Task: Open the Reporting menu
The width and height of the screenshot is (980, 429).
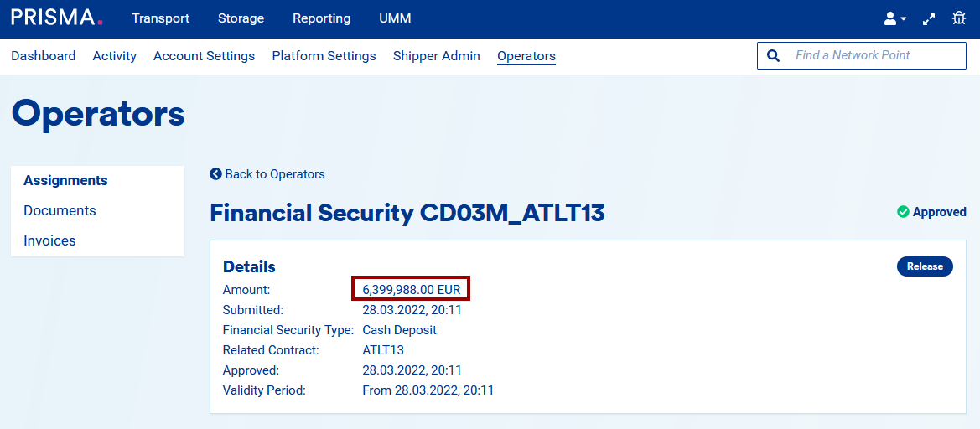Action: (321, 18)
